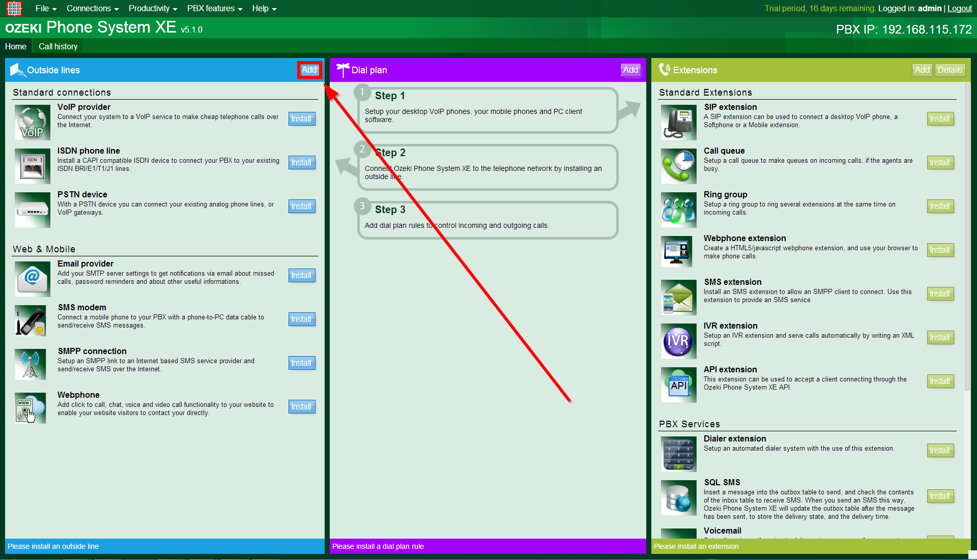The height and width of the screenshot is (560, 977).
Task: Click the Email provider envelope icon
Action: (33, 278)
